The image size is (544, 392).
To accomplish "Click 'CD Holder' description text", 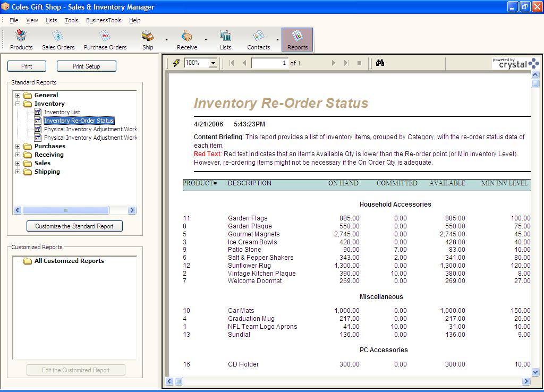I will 243,364.
